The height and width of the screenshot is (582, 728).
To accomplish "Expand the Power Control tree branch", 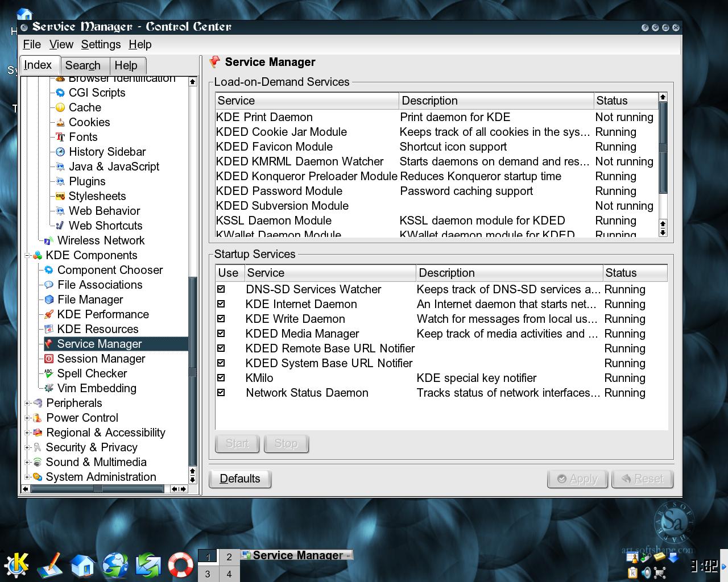I will point(27,418).
